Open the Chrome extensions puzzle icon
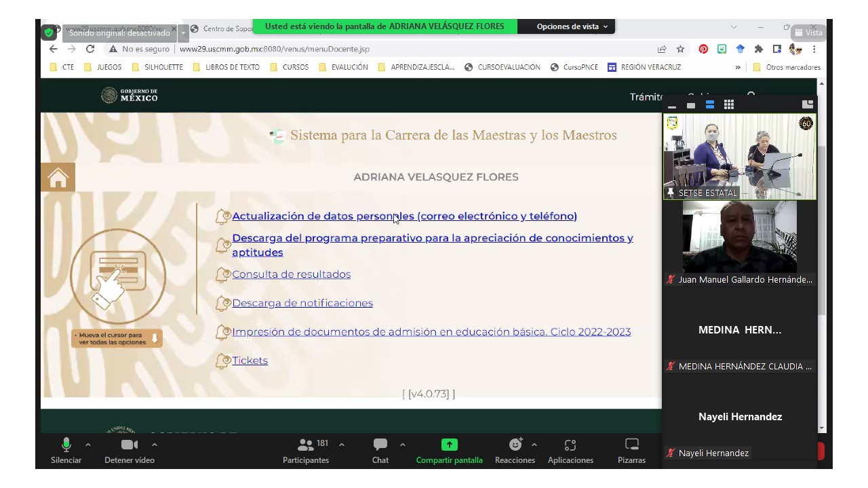868x488 pixels. [x=759, y=49]
